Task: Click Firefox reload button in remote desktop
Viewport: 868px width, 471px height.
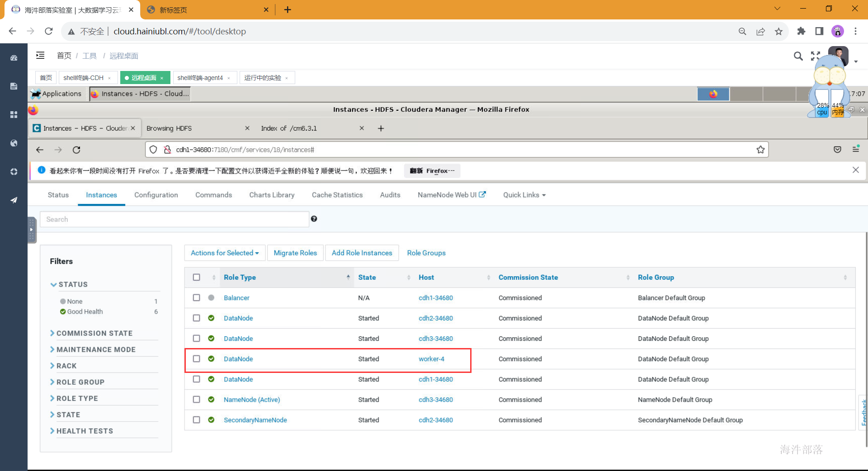Action: pyautogui.click(x=76, y=150)
